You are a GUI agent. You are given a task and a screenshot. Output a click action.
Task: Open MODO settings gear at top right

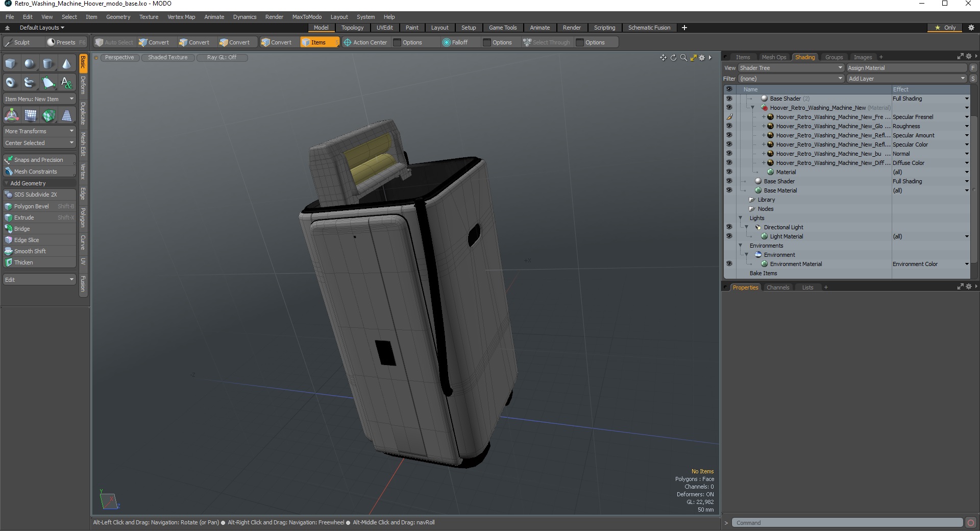(x=971, y=28)
